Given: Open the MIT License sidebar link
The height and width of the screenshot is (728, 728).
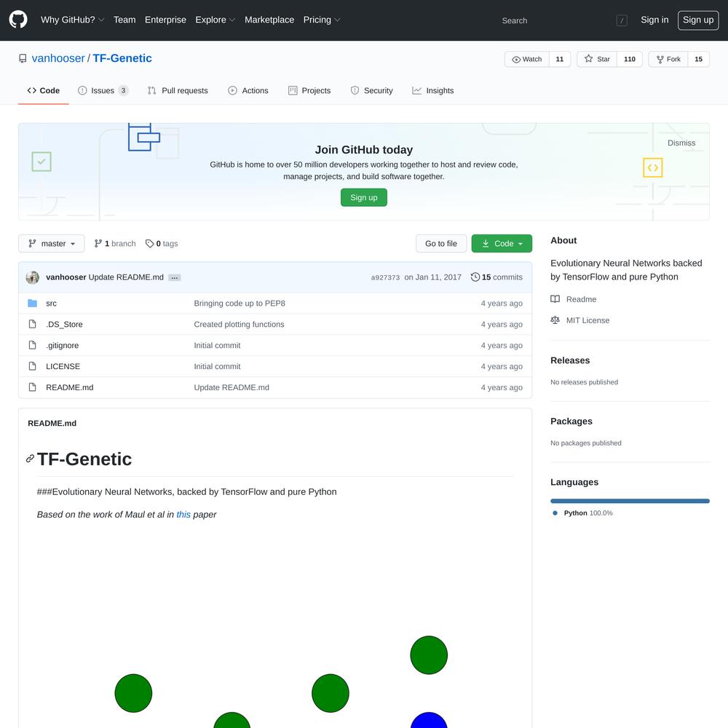Looking at the screenshot, I should tap(580, 320).
